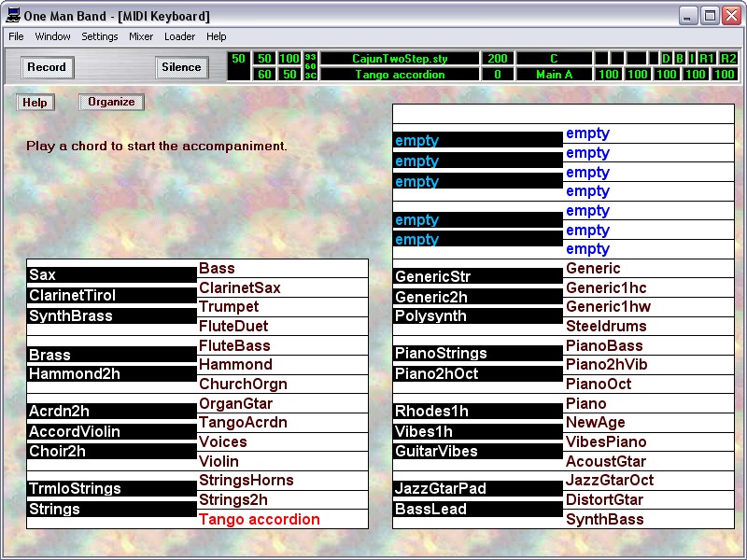The width and height of the screenshot is (747, 560).
Task: Select the PianoBass white key
Action: tap(648, 345)
